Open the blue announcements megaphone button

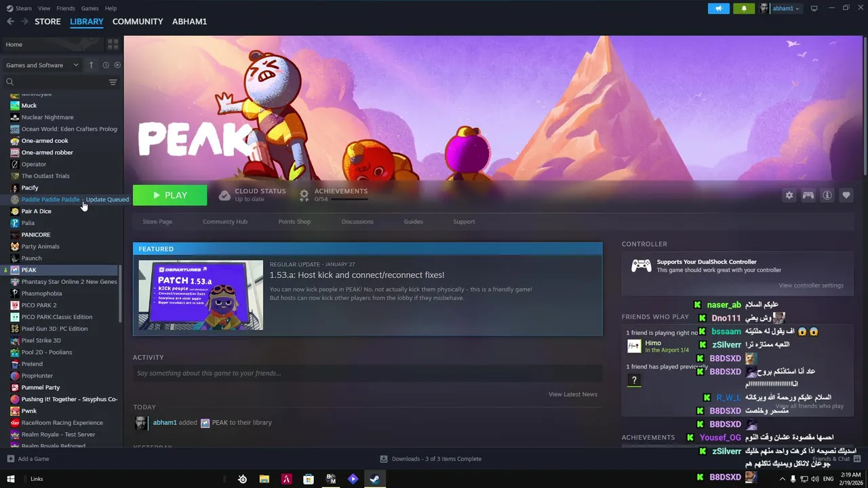(x=719, y=8)
